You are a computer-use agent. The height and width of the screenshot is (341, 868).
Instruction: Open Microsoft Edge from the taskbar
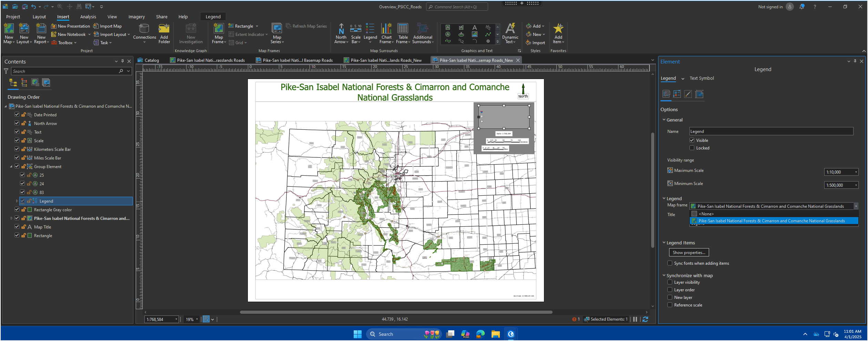[480, 334]
